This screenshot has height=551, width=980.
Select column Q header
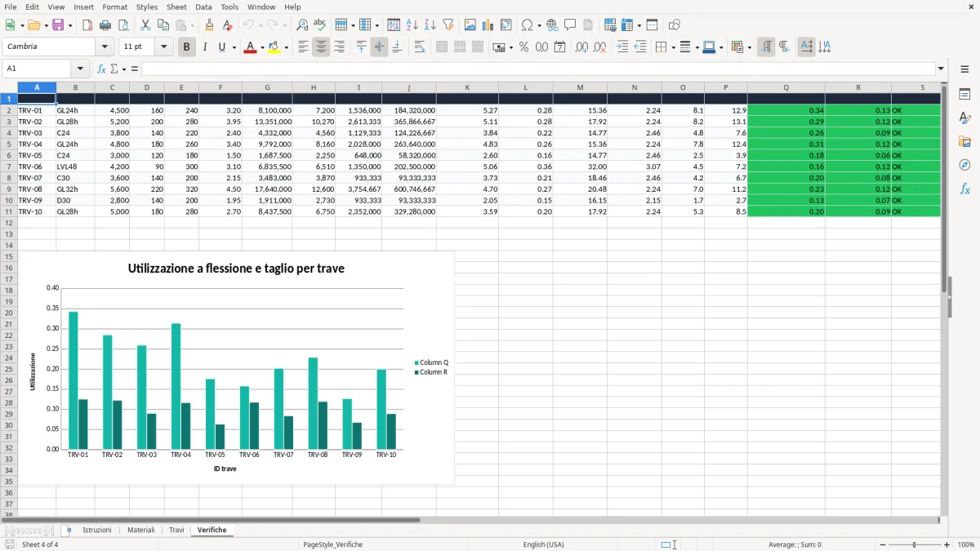coord(786,87)
